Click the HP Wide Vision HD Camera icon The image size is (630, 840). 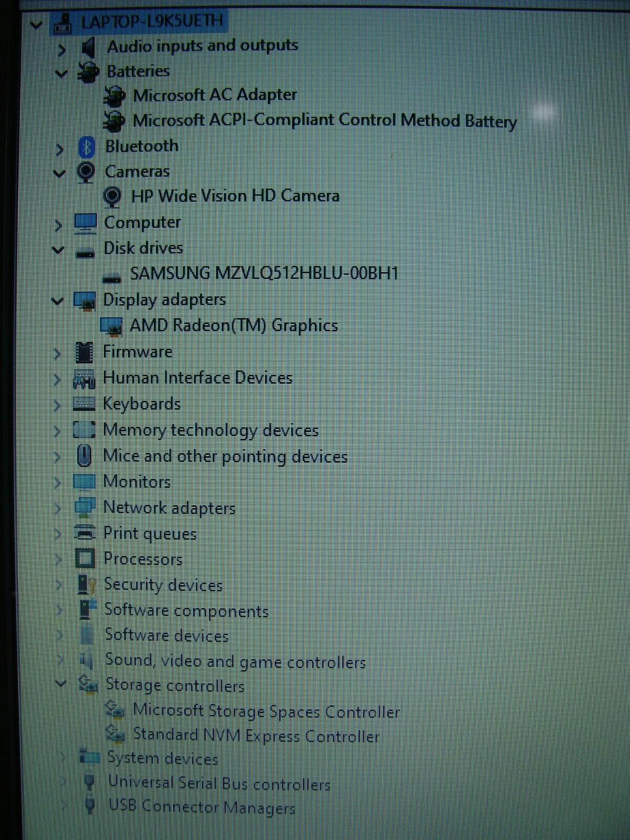pos(112,196)
